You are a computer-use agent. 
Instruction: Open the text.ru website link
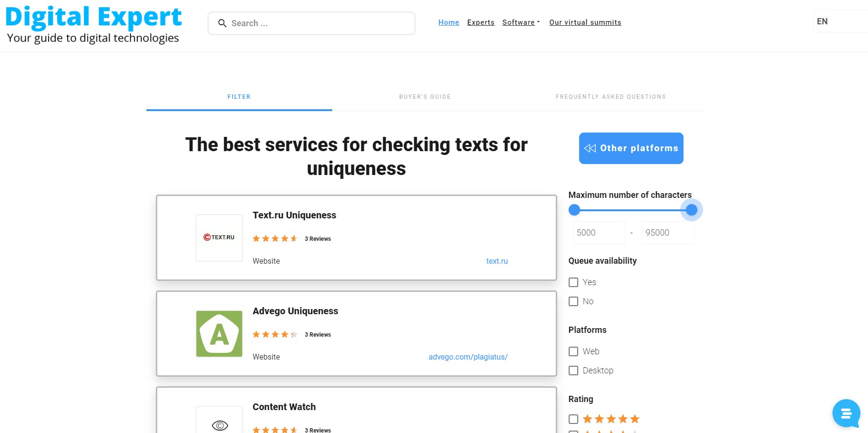497,261
